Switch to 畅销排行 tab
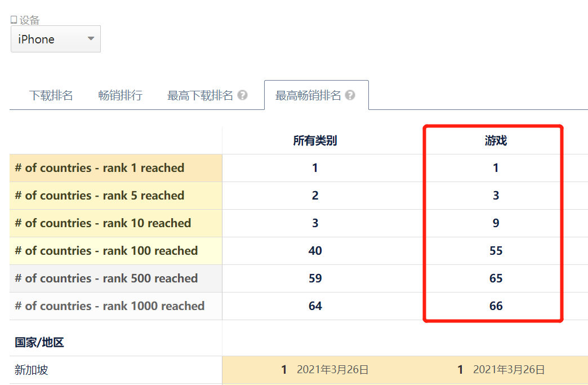588x385 pixels. click(x=120, y=95)
